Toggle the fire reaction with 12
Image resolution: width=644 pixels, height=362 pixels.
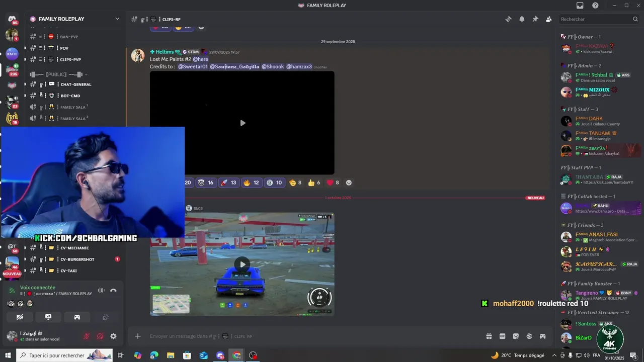coord(251,183)
